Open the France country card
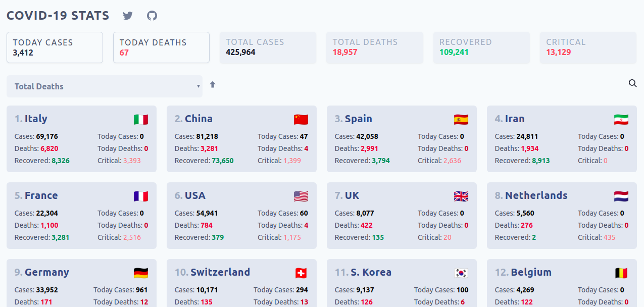 click(x=81, y=216)
